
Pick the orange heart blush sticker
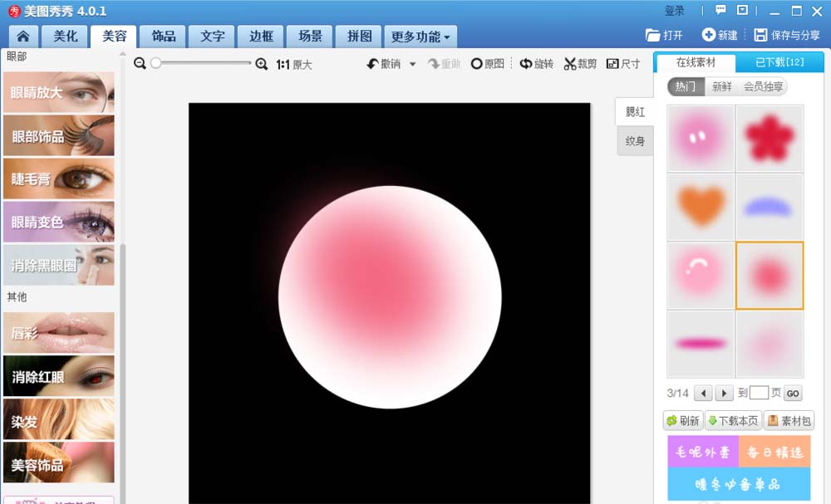(x=701, y=207)
